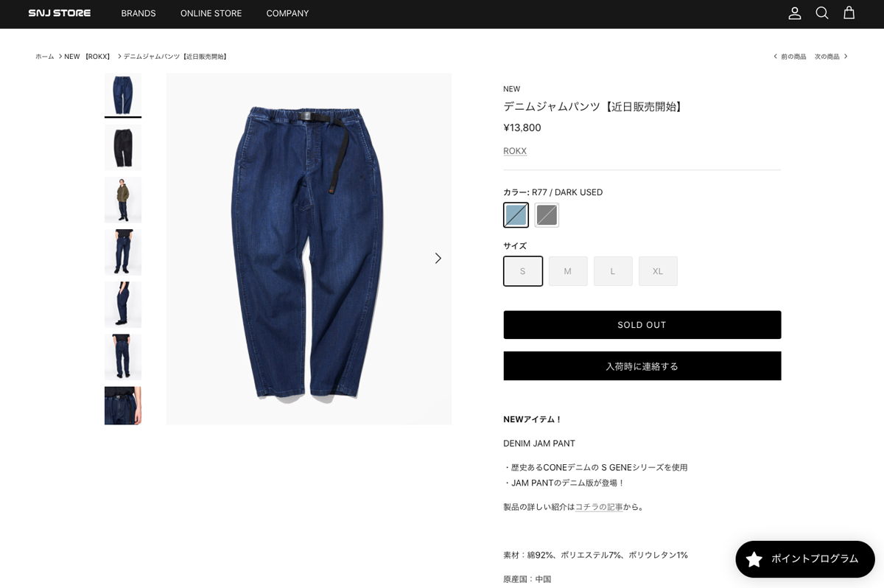Select the black pants thumbnail
The height and width of the screenshot is (588, 884).
point(123,147)
